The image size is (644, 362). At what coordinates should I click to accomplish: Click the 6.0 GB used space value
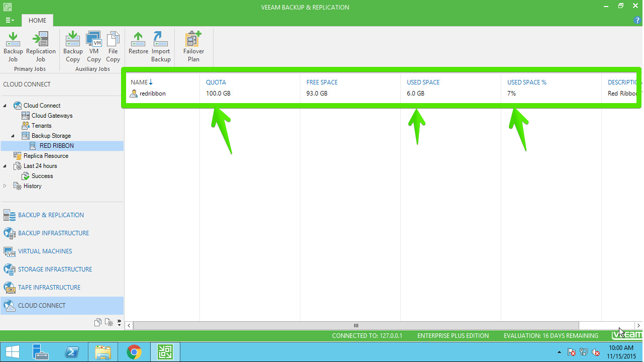pyautogui.click(x=415, y=94)
